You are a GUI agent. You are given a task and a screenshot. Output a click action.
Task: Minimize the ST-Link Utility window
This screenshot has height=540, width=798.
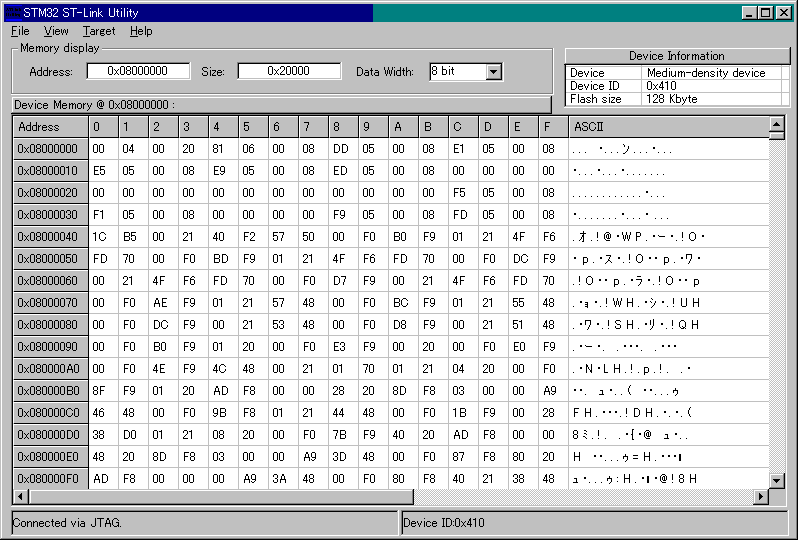click(x=749, y=13)
